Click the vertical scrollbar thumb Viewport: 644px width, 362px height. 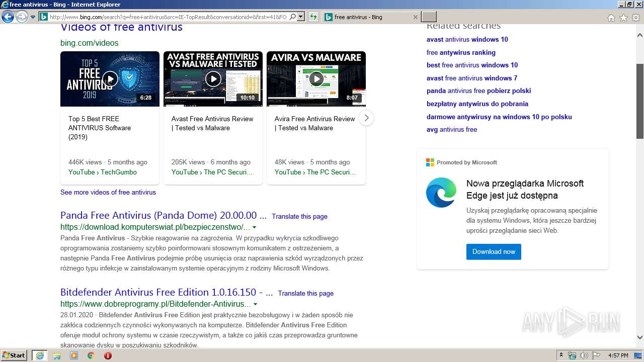click(640, 102)
